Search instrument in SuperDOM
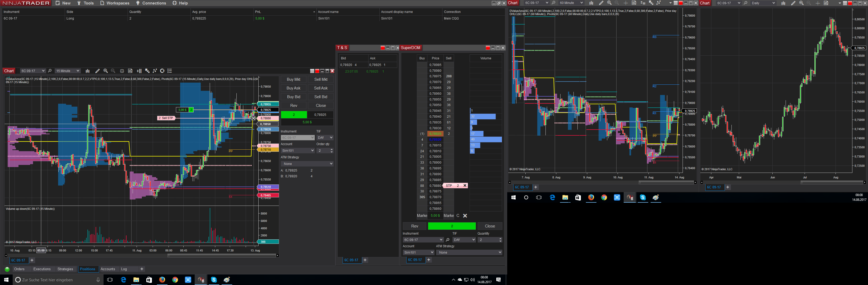Screen dimensions: 868x285 point(448,240)
